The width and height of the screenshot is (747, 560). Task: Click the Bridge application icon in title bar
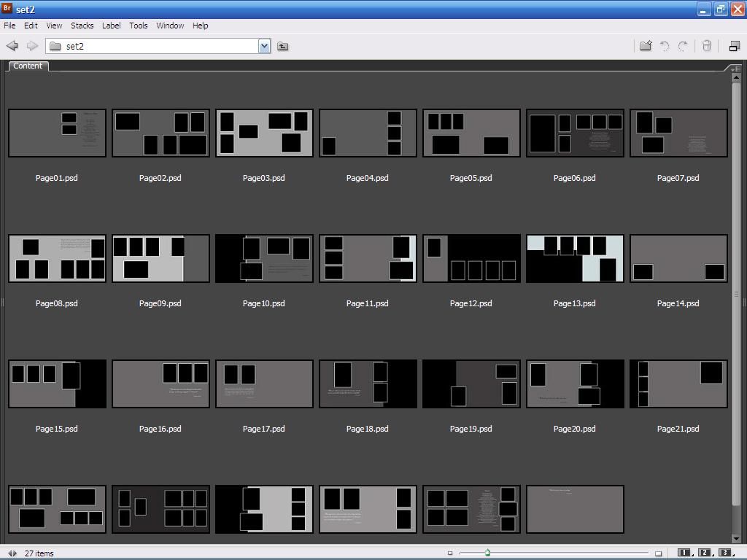7,8
